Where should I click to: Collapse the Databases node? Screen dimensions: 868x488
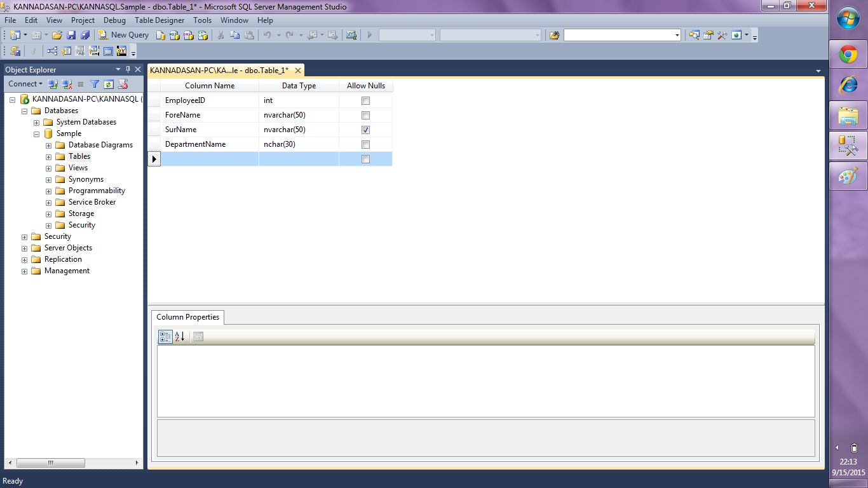point(25,111)
